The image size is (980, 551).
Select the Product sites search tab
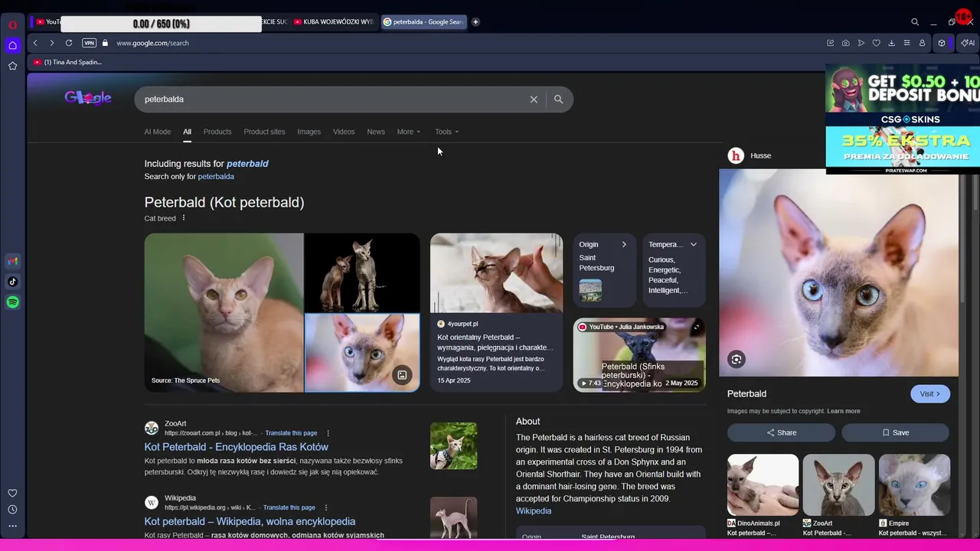pyautogui.click(x=264, y=132)
